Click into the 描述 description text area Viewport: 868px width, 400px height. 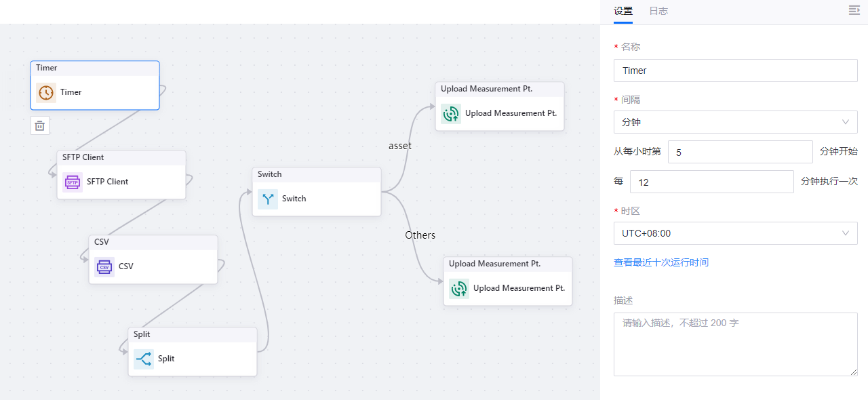tap(735, 344)
